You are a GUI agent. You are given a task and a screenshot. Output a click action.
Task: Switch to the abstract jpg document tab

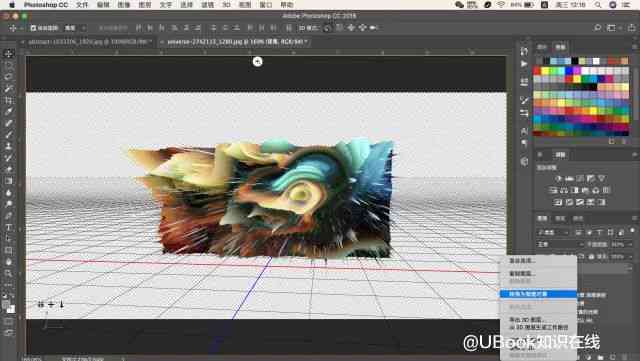coord(87,42)
